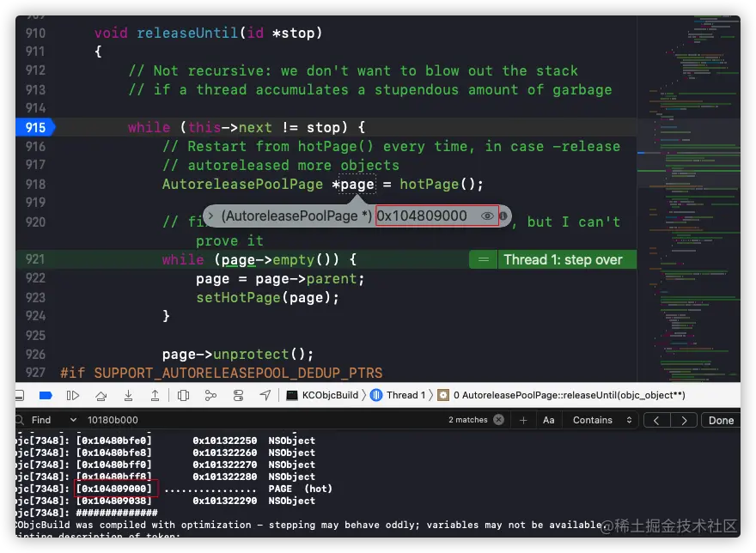Click the simulate location arrow icon
This screenshot has height=553, width=756.
265,396
